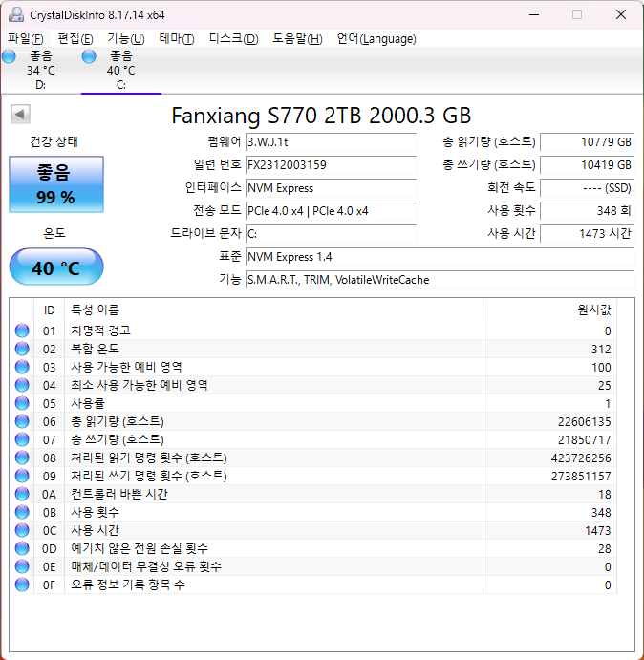Click total host reads value 10779 GB
The image size is (644, 660).
(x=587, y=142)
